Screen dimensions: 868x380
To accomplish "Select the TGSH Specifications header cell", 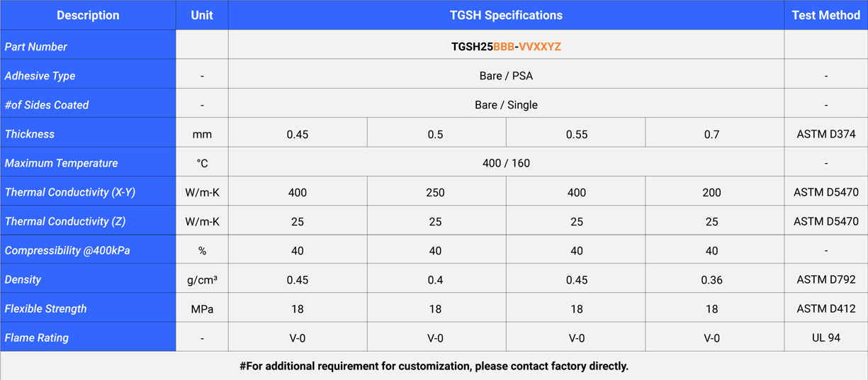I will click(x=506, y=15).
